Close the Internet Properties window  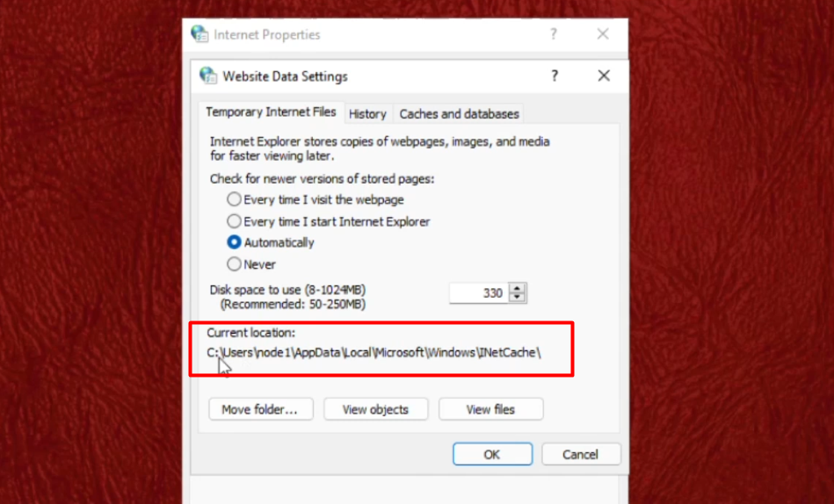[x=602, y=34]
